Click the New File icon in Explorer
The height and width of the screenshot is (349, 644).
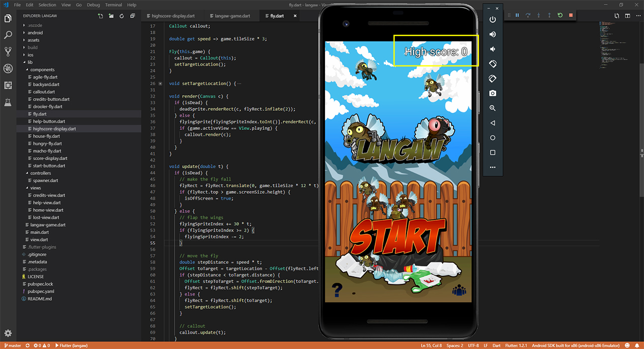100,16
